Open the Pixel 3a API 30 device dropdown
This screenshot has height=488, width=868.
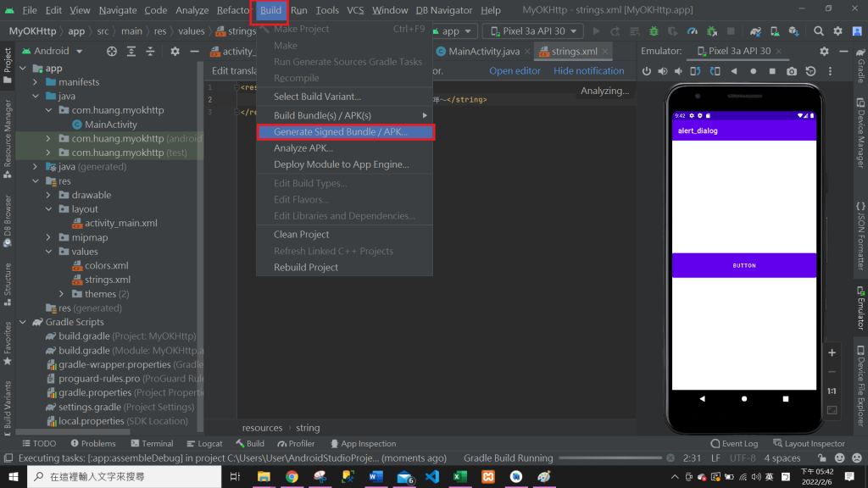coord(534,31)
